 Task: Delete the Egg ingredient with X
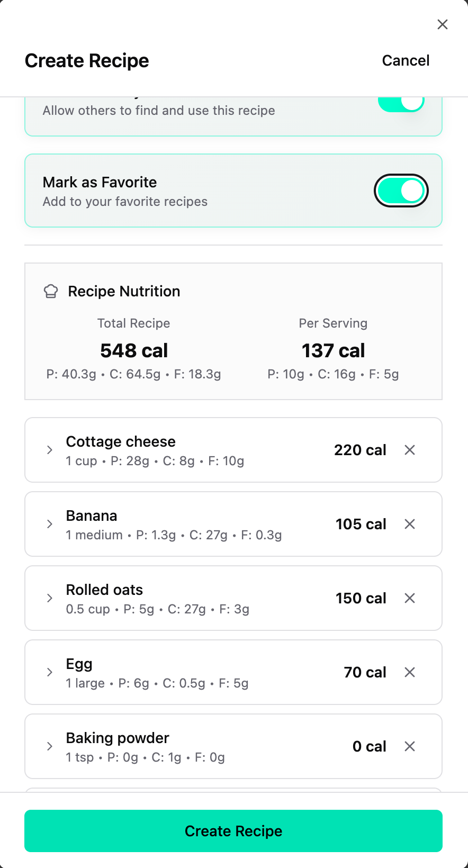(x=410, y=672)
